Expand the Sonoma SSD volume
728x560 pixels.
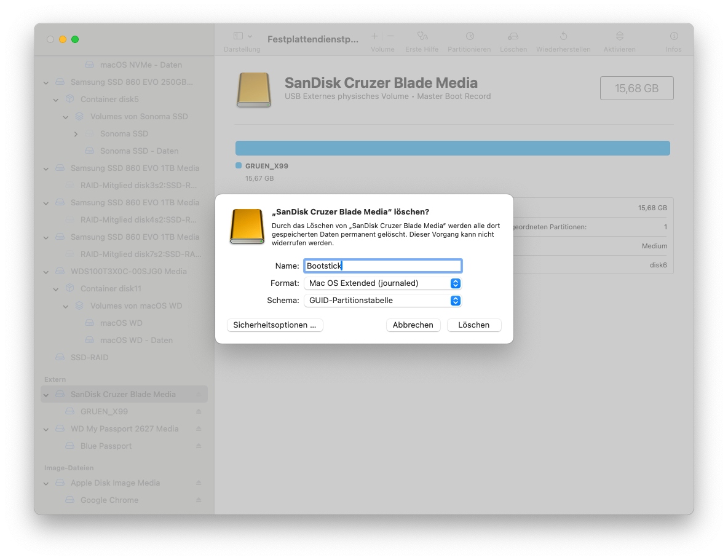point(76,134)
